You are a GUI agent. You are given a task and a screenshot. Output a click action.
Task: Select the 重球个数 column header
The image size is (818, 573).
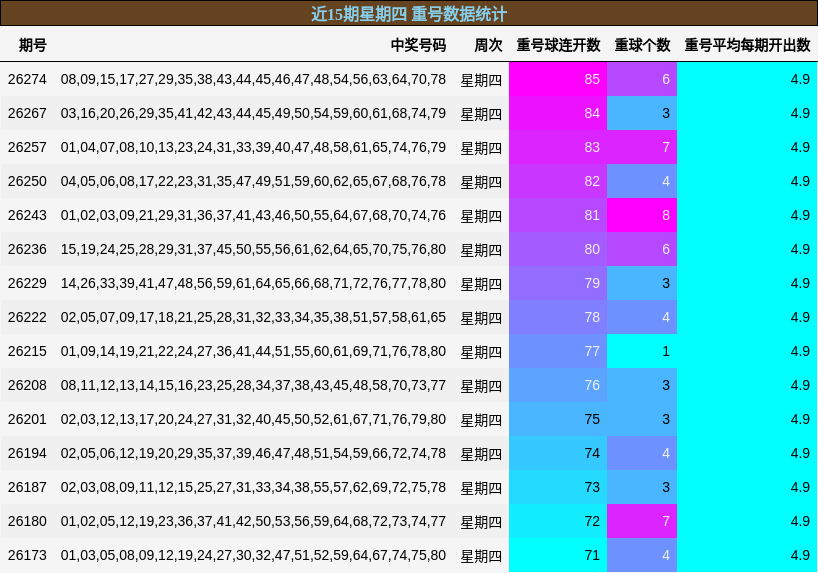[642, 45]
